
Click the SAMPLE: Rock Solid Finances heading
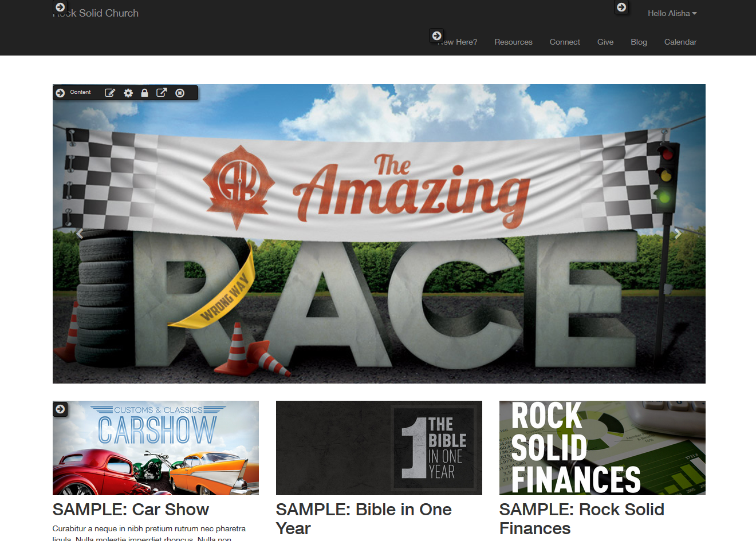581,519
